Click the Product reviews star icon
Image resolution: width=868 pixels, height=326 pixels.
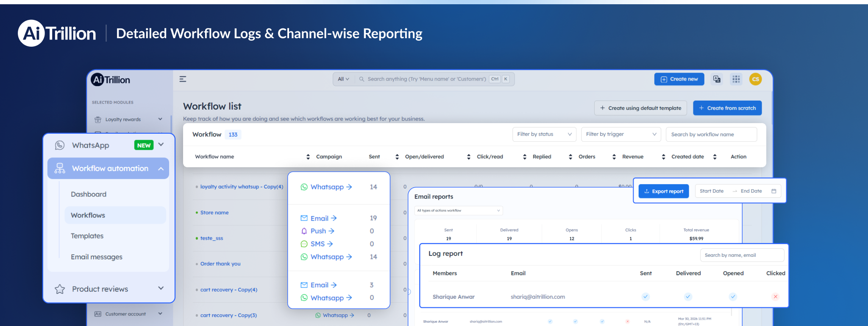pyautogui.click(x=60, y=289)
